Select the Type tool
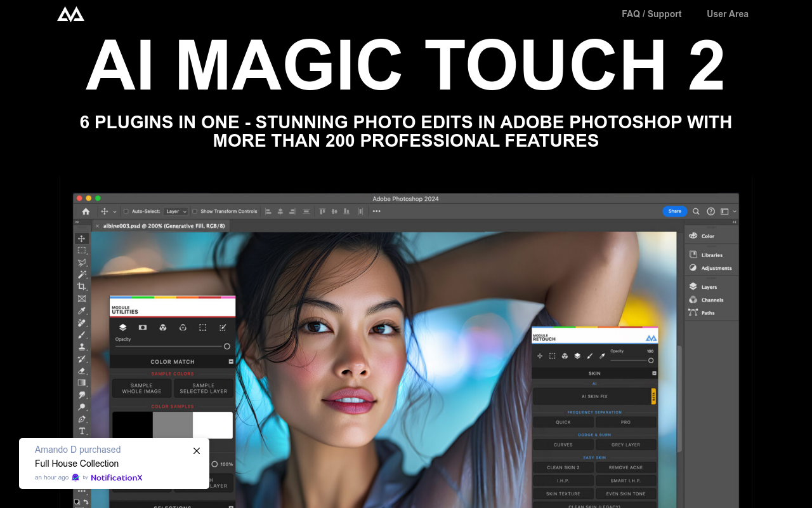The width and height of the screenshot is (812, 508). pyautogui.click(x=82, y=431)
